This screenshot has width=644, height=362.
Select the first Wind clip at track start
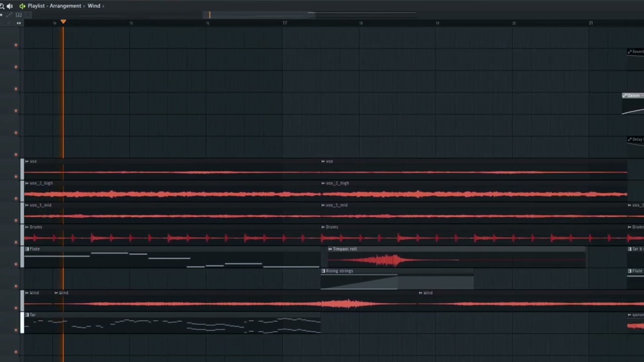coord(39,301)
